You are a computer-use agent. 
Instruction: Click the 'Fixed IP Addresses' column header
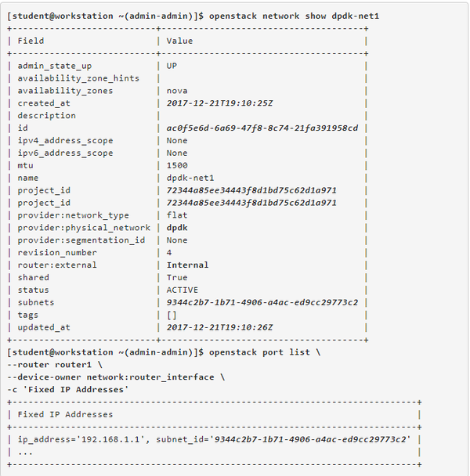(65, 414)
